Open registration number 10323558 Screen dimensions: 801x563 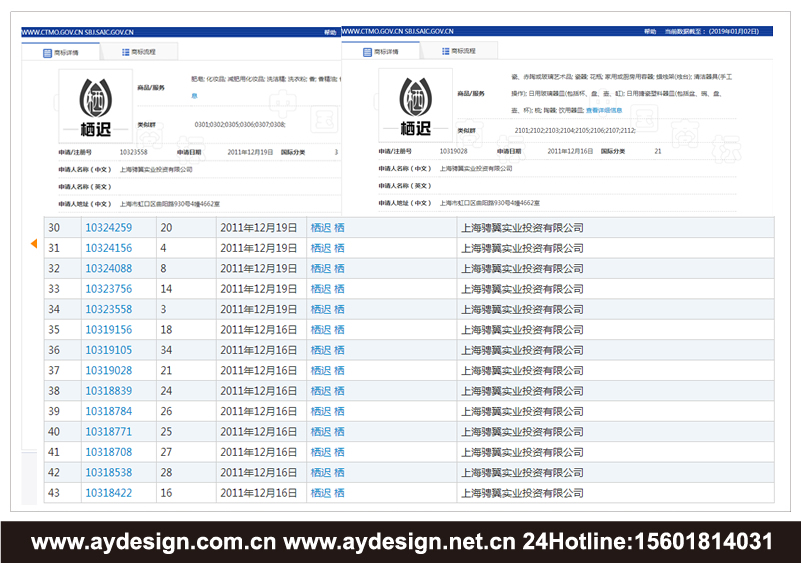pos(108,310)
